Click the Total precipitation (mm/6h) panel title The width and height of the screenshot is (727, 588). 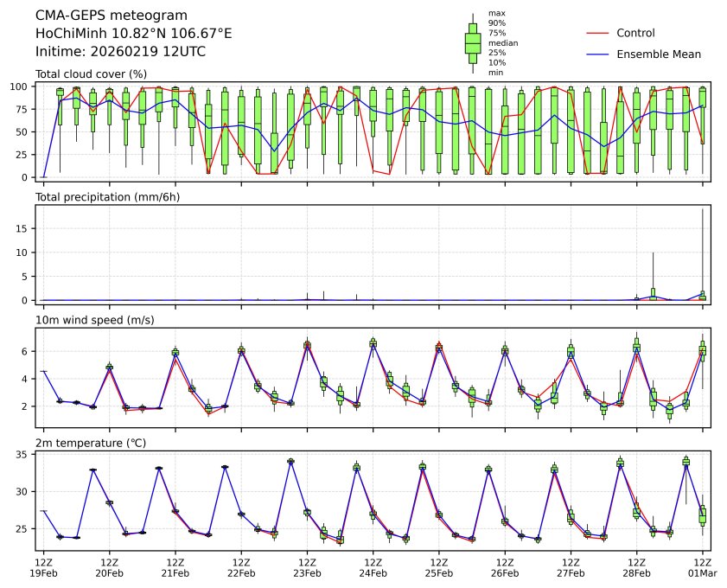[x=113, y=196]
